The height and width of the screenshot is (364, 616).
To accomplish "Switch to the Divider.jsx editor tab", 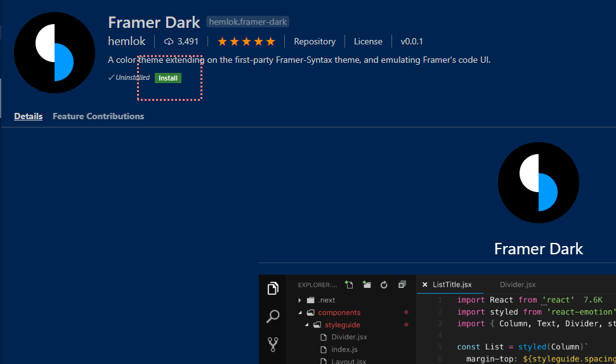I will [518, 284].
